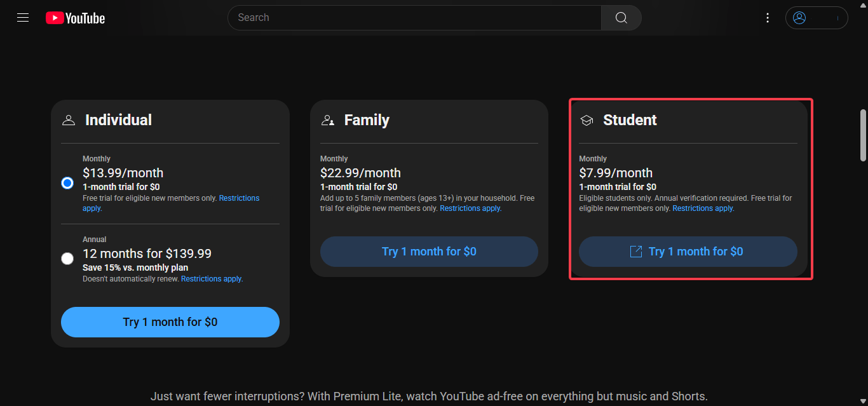Open Family plan Restrictions apply link
This screenshot has height=406, width=868.
point(470,208)
